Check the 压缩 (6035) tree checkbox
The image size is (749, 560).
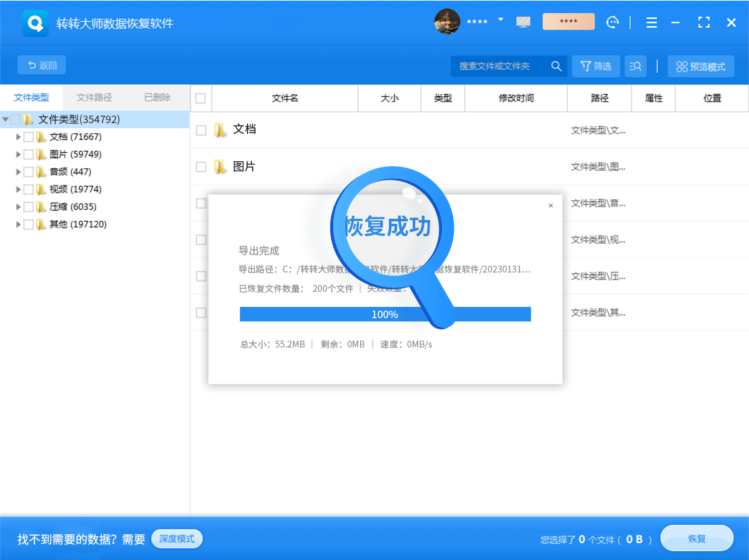28,207
